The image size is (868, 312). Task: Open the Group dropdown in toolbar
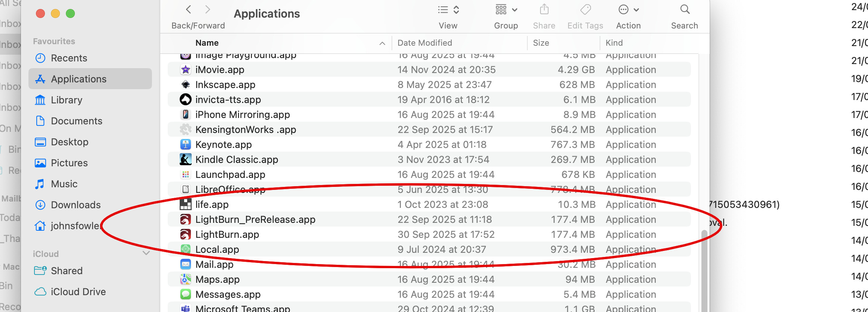[506, 10]
